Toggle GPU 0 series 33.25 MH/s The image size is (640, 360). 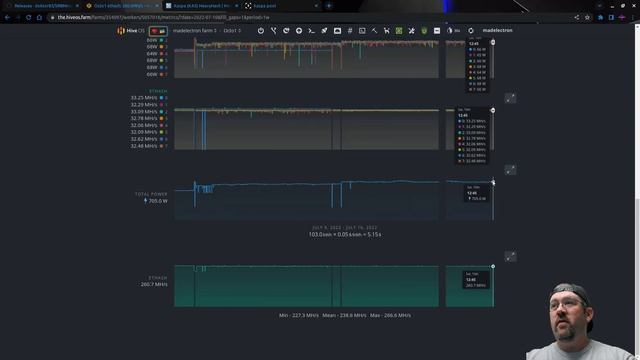149,98
